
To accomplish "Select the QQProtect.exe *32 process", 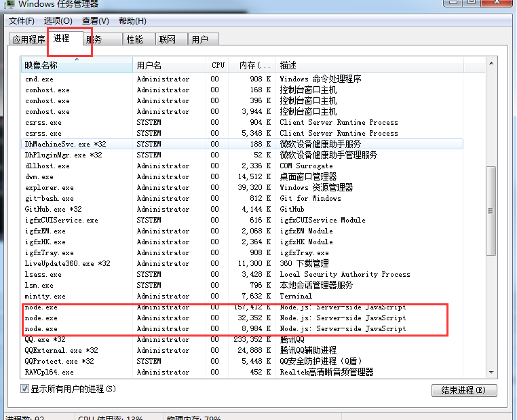I will (242, 362).
